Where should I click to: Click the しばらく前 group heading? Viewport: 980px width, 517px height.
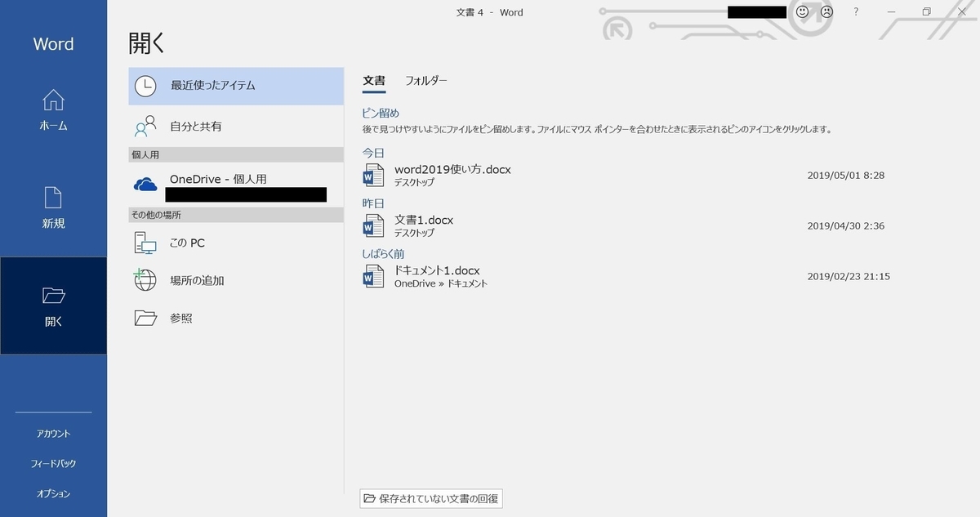pos(383,254)
